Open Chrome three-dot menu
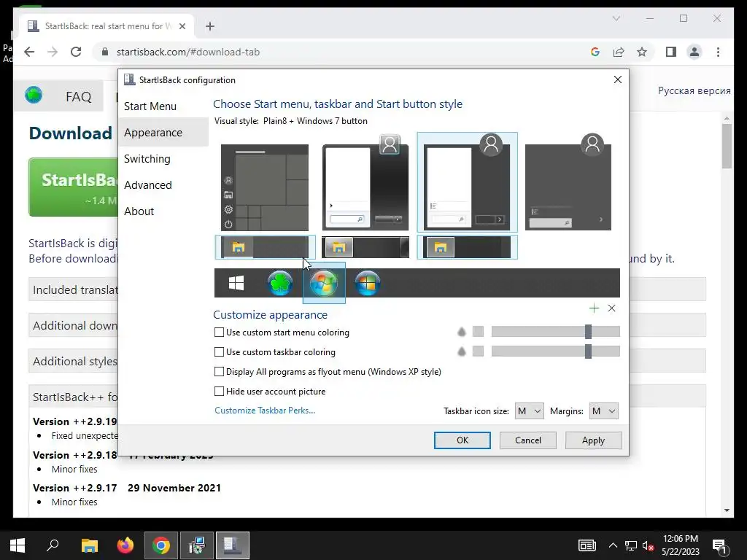 (718, 52)
